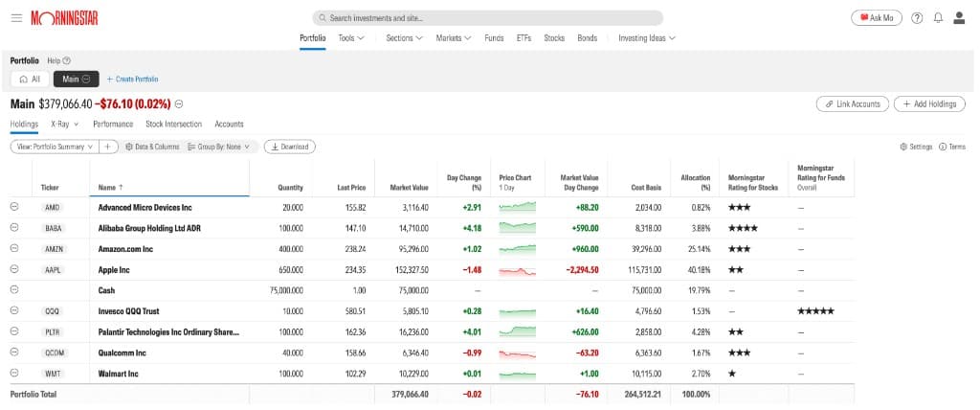This screenshot has height=410, width=980.
Task: Click the QCOM ticker badge
Action: pyautogui.click(x=54, y=353)
